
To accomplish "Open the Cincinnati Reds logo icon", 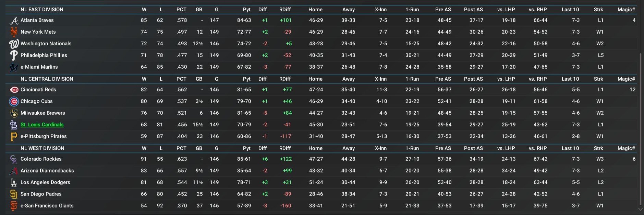I will coord(14,90).
